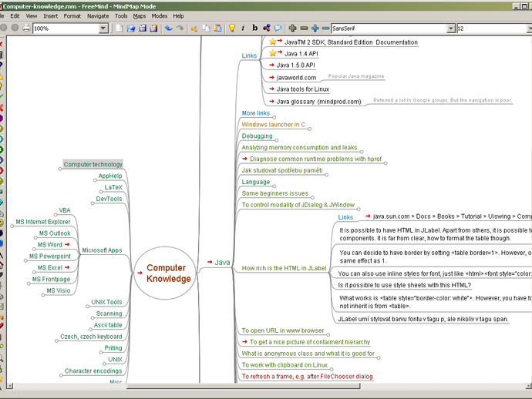The height and width of the screenshot is (399, 532).
Task: Expand the Language node fold circle
Action: click(x=274, y=186)
